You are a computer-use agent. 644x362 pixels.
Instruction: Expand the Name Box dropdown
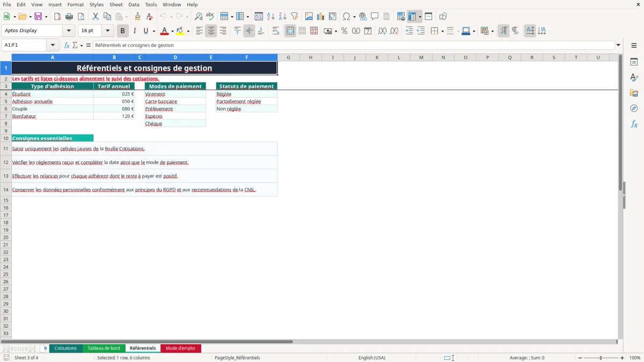[53, 46]
